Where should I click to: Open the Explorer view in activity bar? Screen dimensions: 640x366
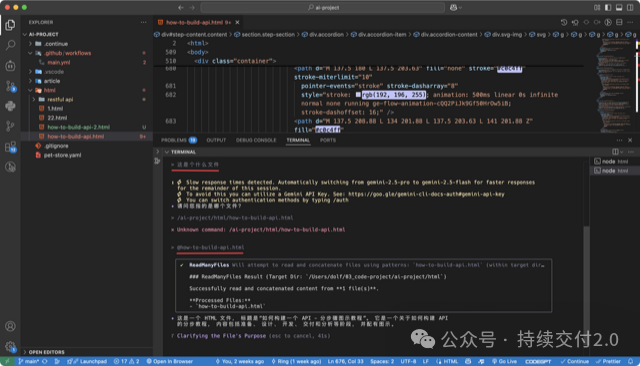10,25
